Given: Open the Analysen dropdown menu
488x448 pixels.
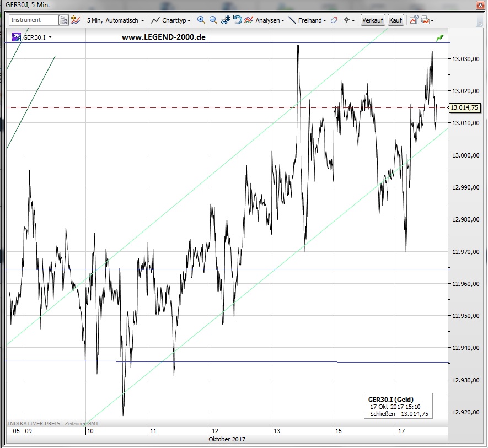Looking at the screenshot, I should (x=264, y=20).
